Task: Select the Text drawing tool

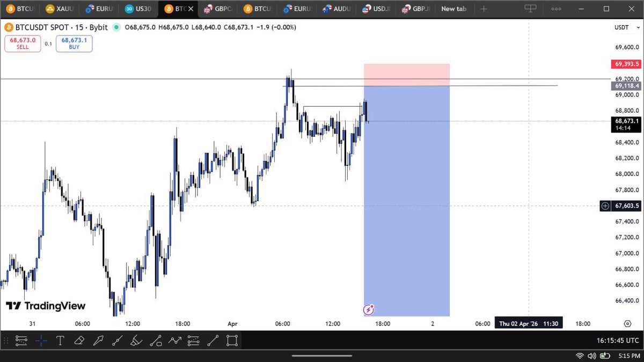Action: point(60,340)
